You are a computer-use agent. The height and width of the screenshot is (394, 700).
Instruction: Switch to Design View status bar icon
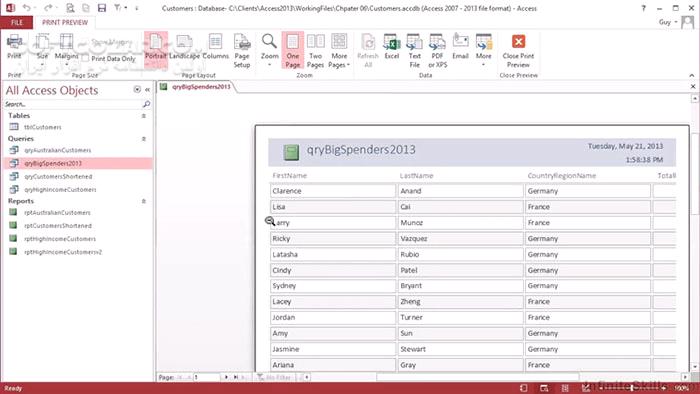585,388
